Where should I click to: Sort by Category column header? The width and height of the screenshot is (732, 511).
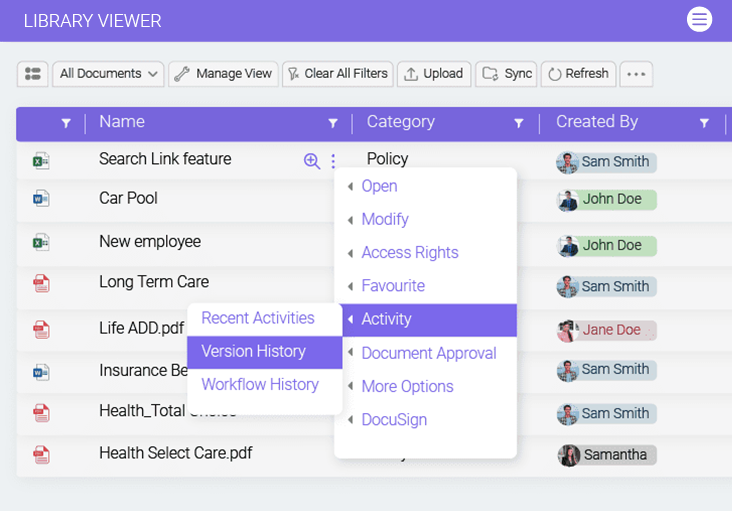tap(401, 122)
